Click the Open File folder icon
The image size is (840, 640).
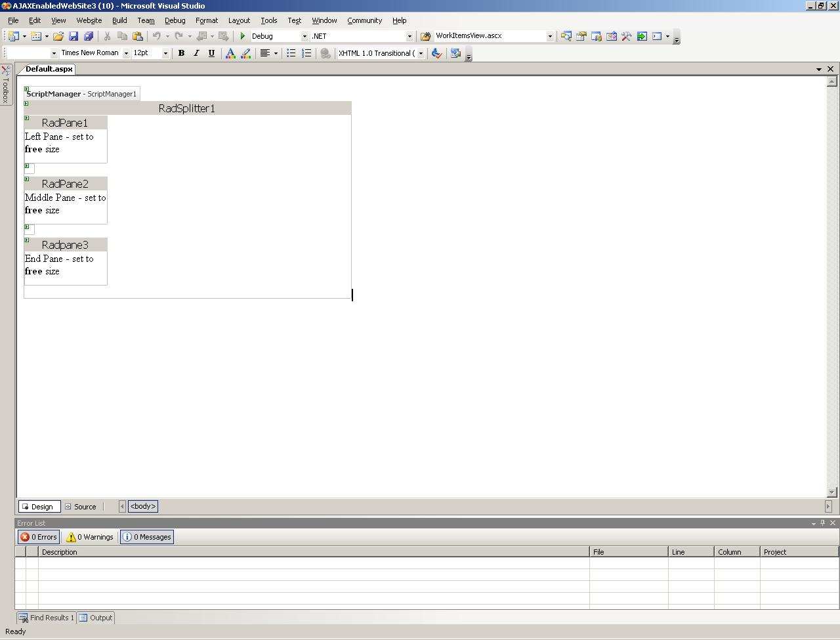(x=58, y=36)
